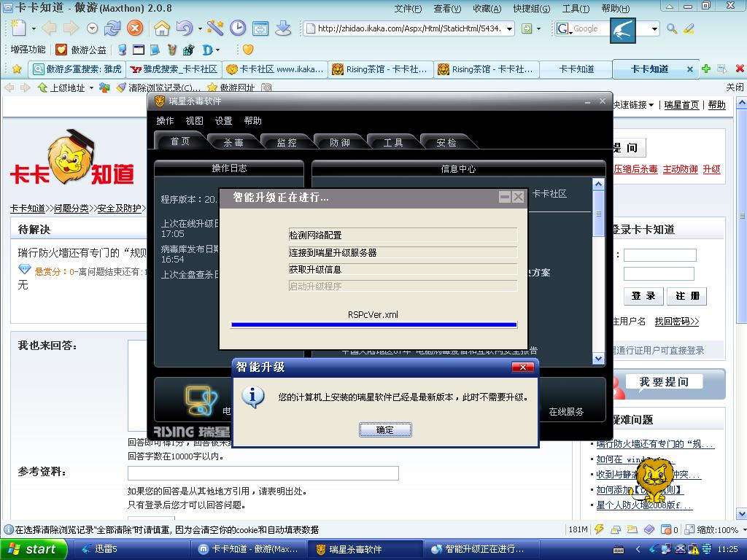Click the green Go button beside address bar
Image resolution: width=747 pixels, height=560 pixels.
pos(527,28)
